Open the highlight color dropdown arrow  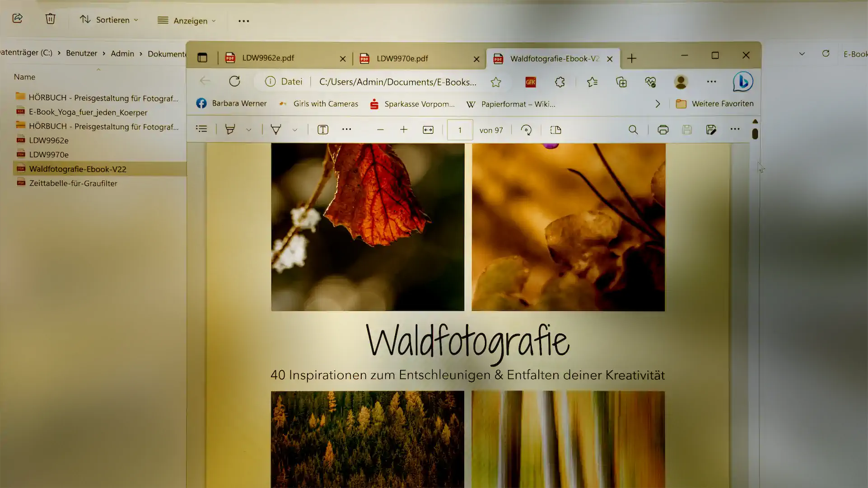point(249,130)
